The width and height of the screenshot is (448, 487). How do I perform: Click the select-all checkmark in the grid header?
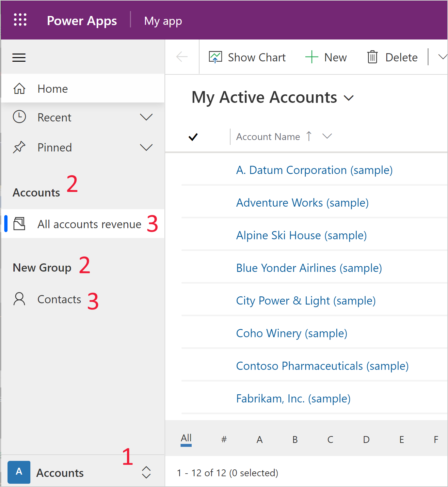click(193, 137)
